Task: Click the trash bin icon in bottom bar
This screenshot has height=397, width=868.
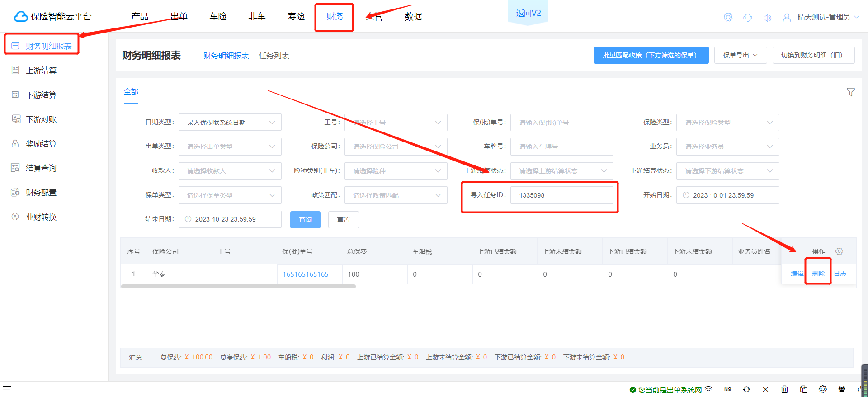Action: pos(784,389)
